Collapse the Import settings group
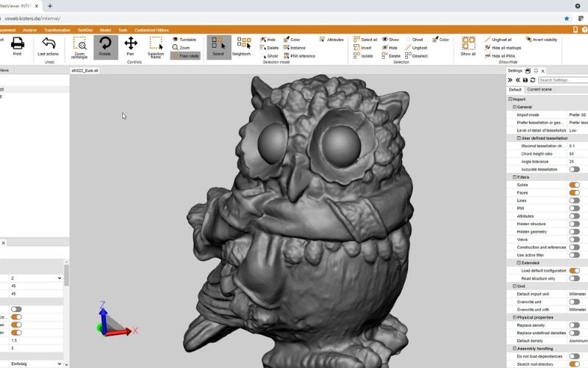Screen dimensions: 588x368 (x=511, y=99)
